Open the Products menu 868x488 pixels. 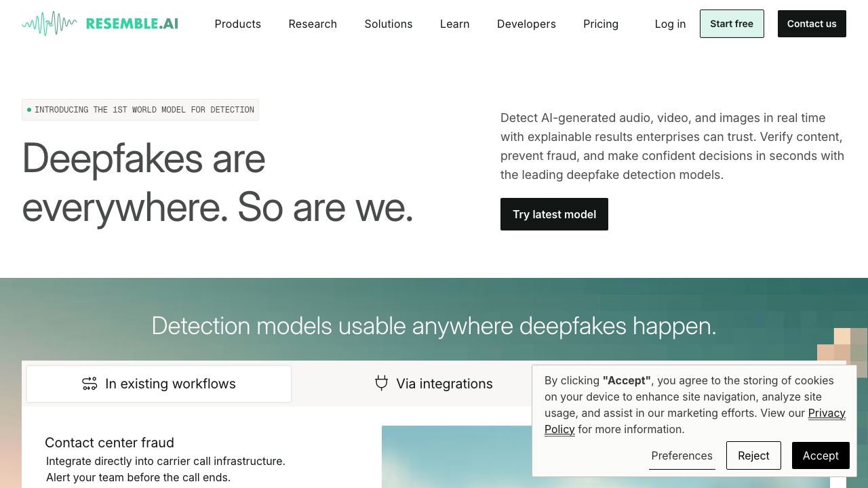click(238, 24)
